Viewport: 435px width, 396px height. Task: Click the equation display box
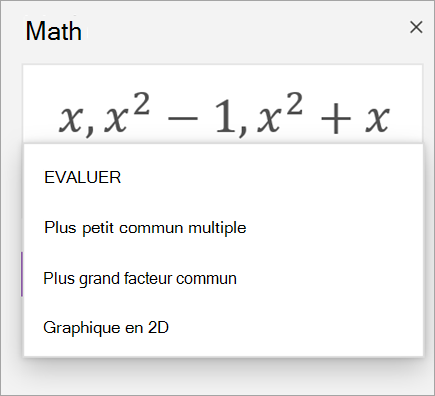click(x=223, y=104)
